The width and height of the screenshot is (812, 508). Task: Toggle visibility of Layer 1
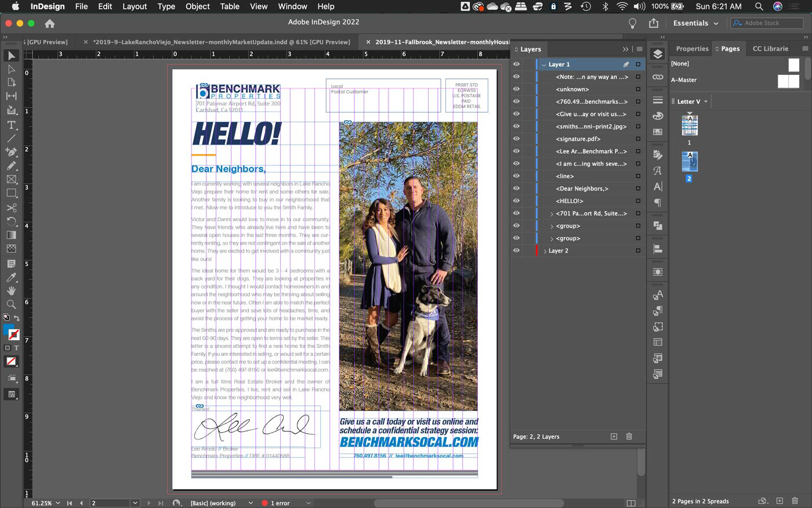point(516,64)
